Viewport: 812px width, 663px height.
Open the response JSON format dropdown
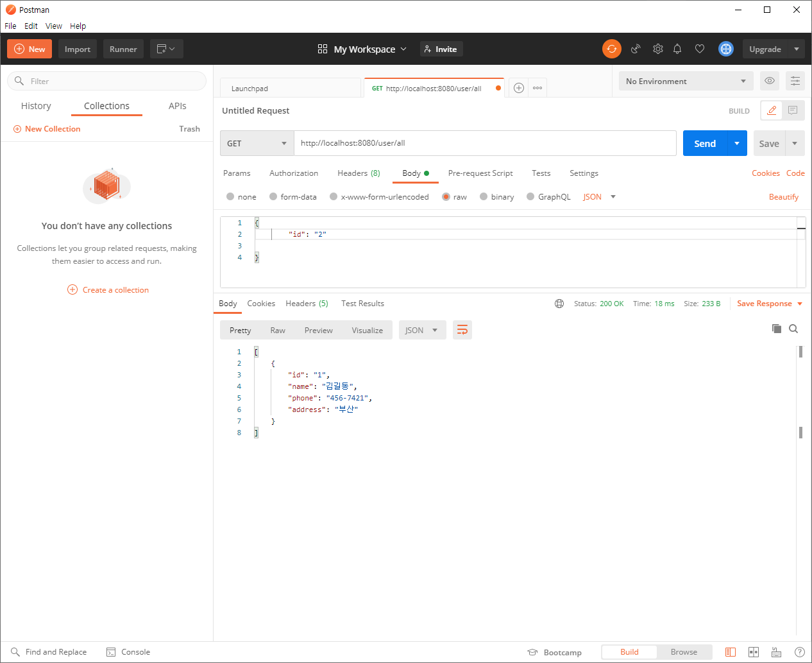tap(422, 330)
